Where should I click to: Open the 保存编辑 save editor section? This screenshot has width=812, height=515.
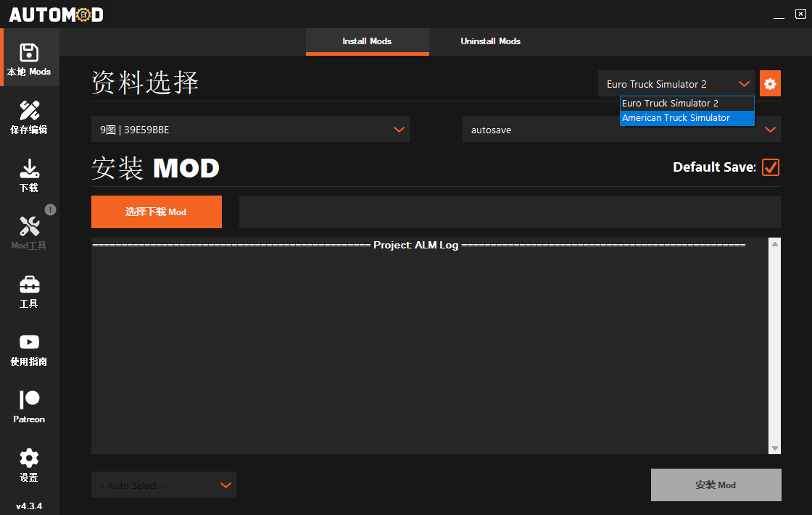point(29,117)
